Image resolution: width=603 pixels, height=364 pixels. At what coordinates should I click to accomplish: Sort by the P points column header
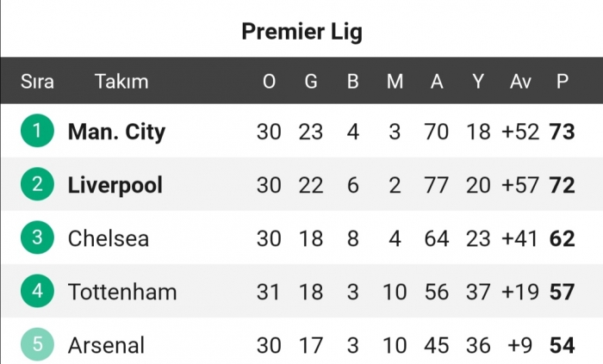point(563,82)
